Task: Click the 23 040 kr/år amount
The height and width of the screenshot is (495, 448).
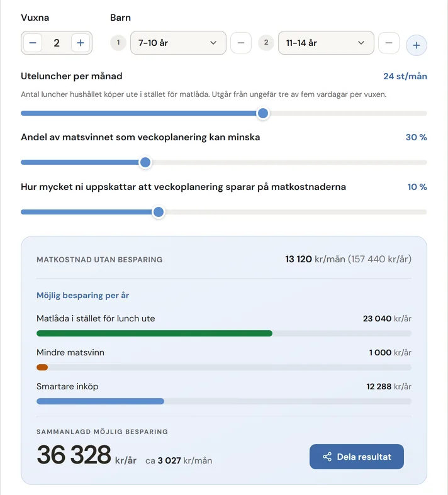Action: [387, 318]
